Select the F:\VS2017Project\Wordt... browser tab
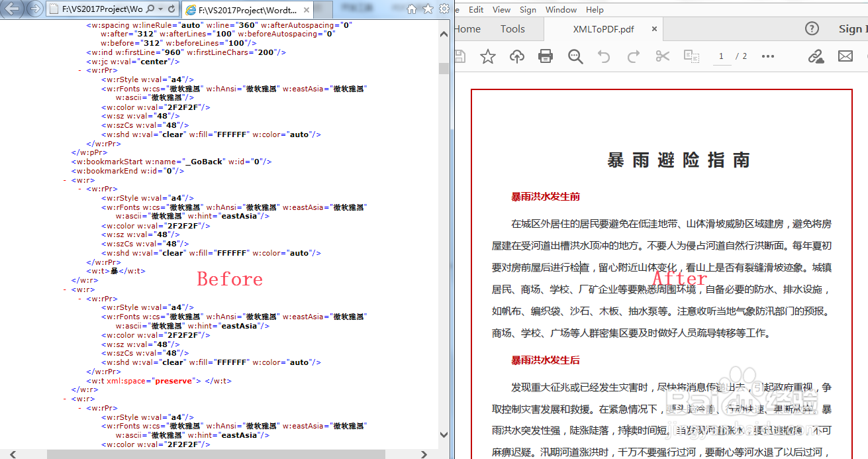The height and width of the screenshot is (459, 868). (x=246, y=10)
